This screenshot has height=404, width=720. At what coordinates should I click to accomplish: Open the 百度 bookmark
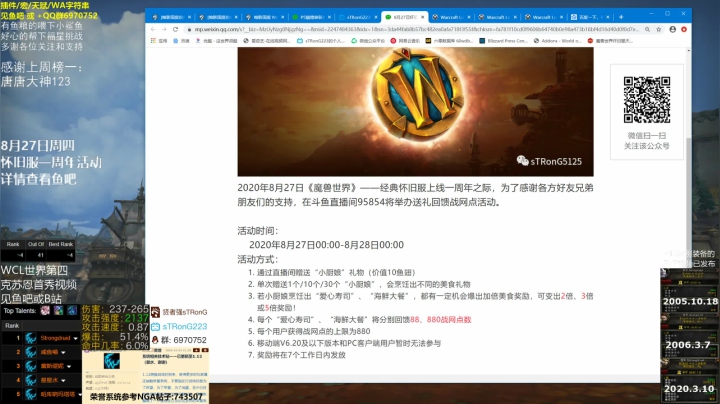point(181,41)
